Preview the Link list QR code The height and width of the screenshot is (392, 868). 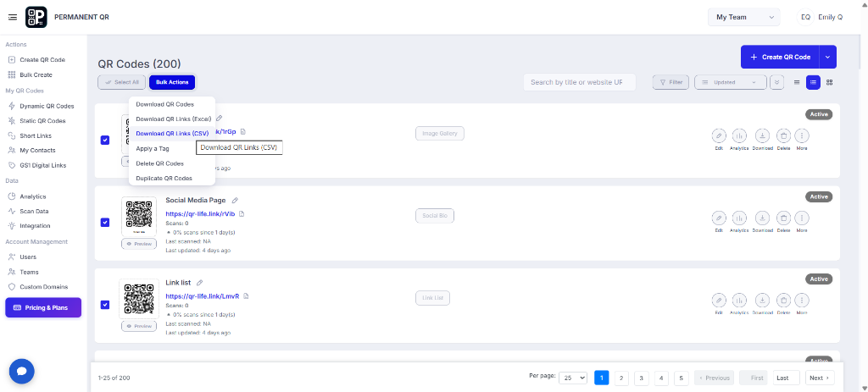[x=139, y=326]
